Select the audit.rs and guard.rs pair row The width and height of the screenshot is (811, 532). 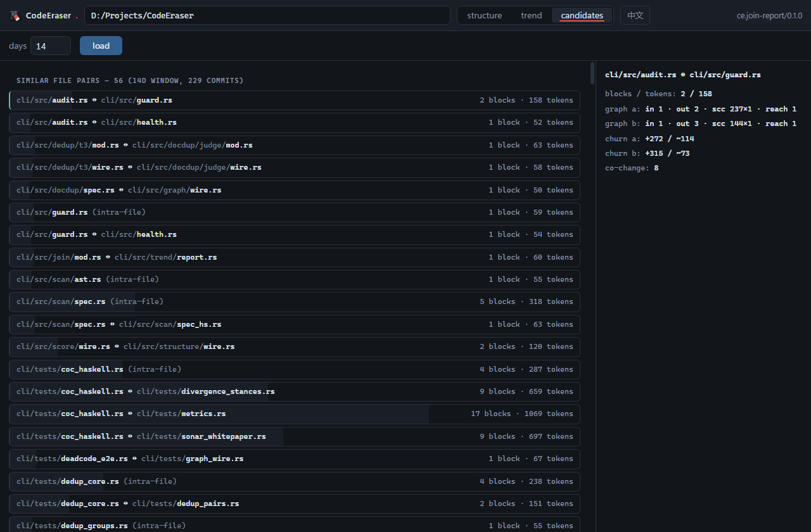(295, 100)
